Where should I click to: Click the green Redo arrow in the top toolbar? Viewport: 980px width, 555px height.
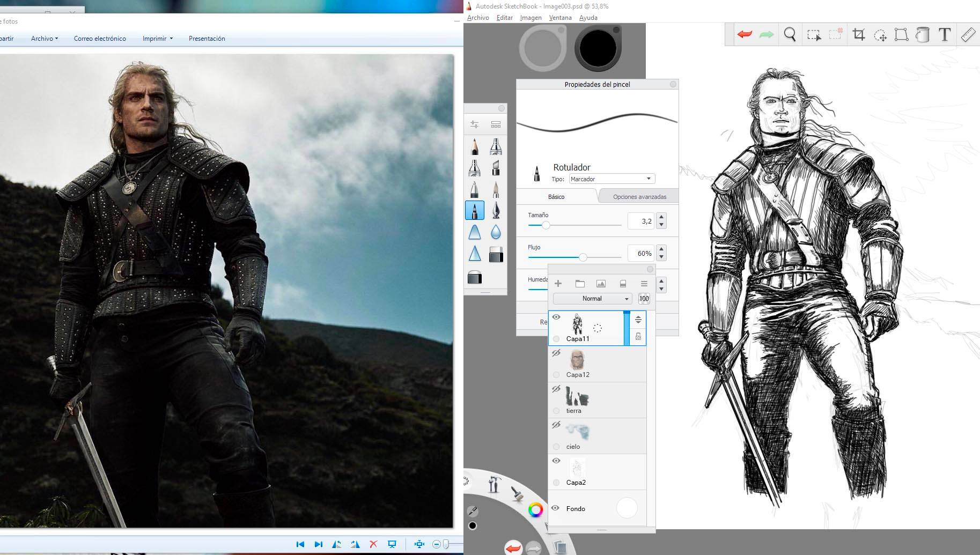[x=767, y=34]
